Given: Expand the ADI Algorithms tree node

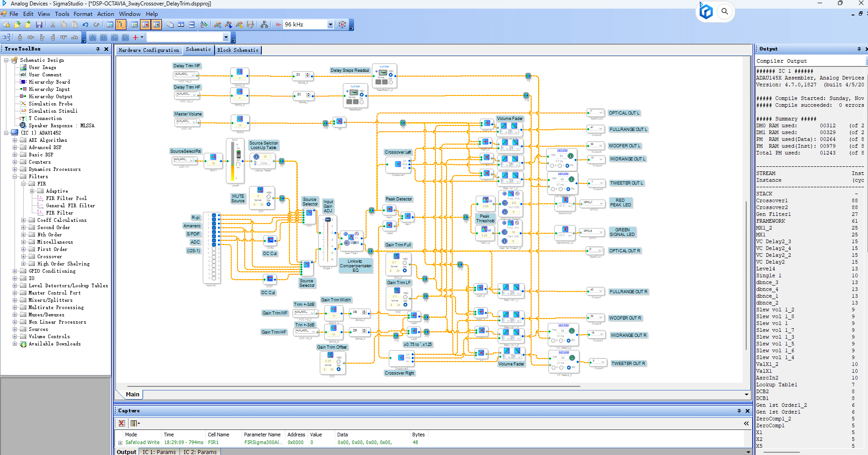Looking at the screenshot, I should coord(15,140).
